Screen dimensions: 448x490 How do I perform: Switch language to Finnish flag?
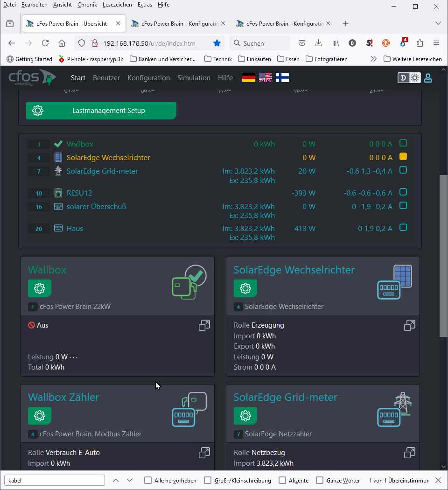tap(282, 77)
